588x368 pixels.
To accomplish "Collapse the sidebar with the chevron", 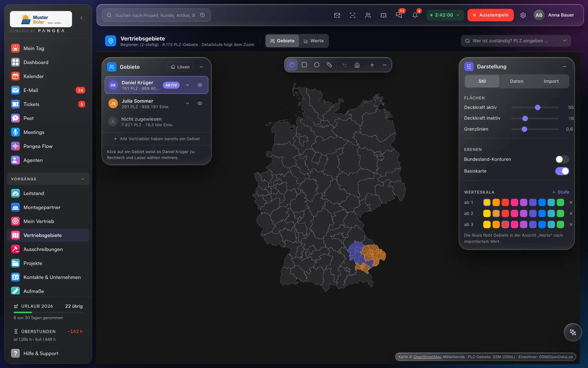I will click(81, 18).
